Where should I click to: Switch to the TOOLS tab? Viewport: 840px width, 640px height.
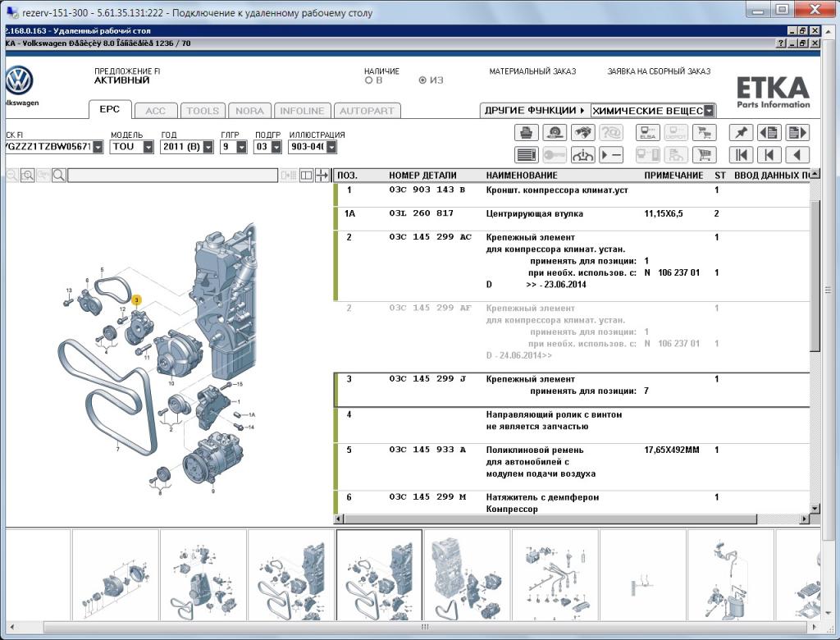(x=203, y=111)
